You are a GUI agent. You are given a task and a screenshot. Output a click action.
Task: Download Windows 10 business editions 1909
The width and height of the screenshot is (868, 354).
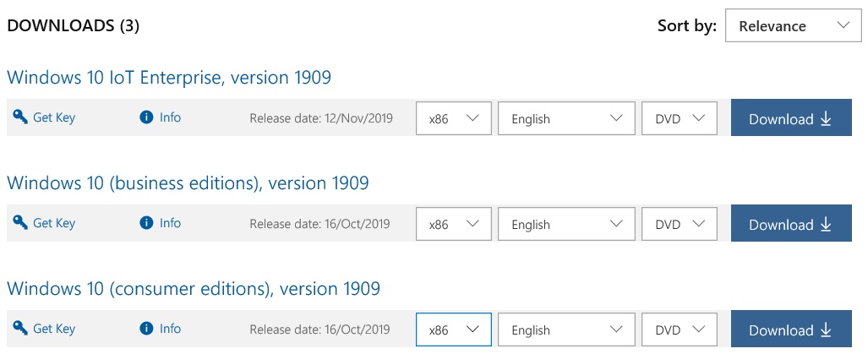pos(791,223)
